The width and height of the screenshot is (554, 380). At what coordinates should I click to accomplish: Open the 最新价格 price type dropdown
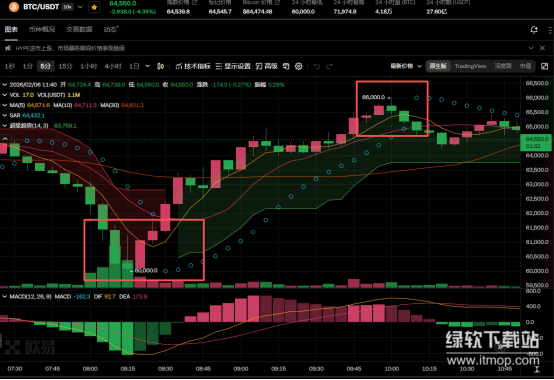point(406,66)
